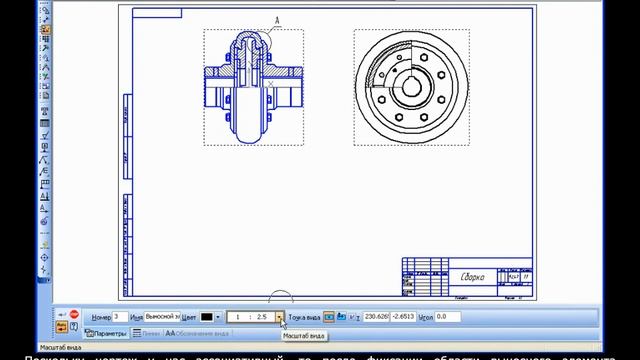Click the red Stop command icon
The height and width of the screenshot is (360, 640).
[x=74, y=314]
